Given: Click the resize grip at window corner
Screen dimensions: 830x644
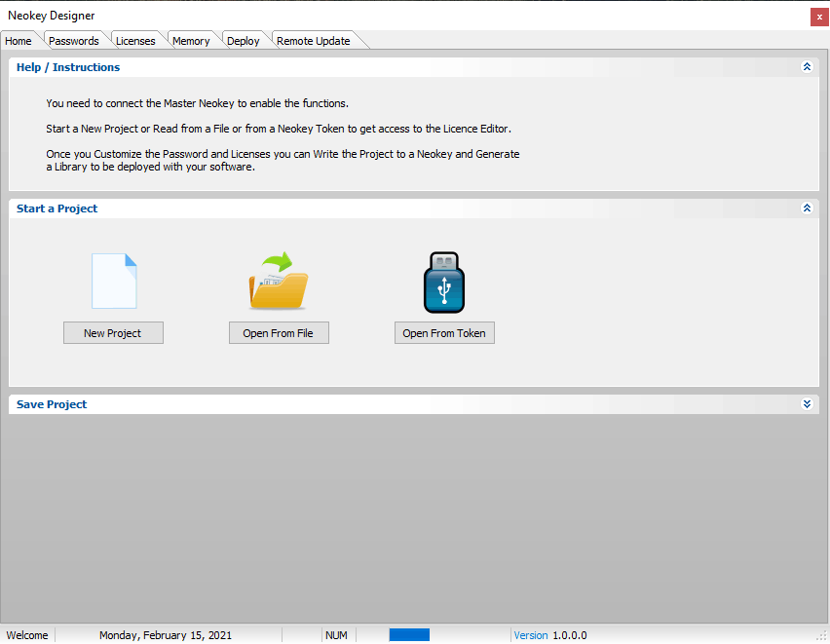Looking at the screenshot, I should [x=821, y=636].
